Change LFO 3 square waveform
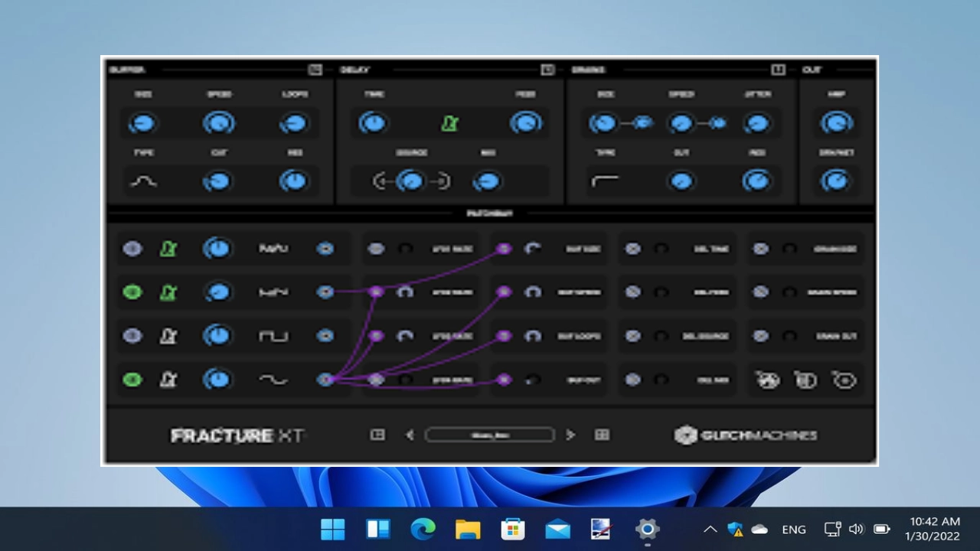This screenshot has width=980, height=551. (x=273, y=336)
